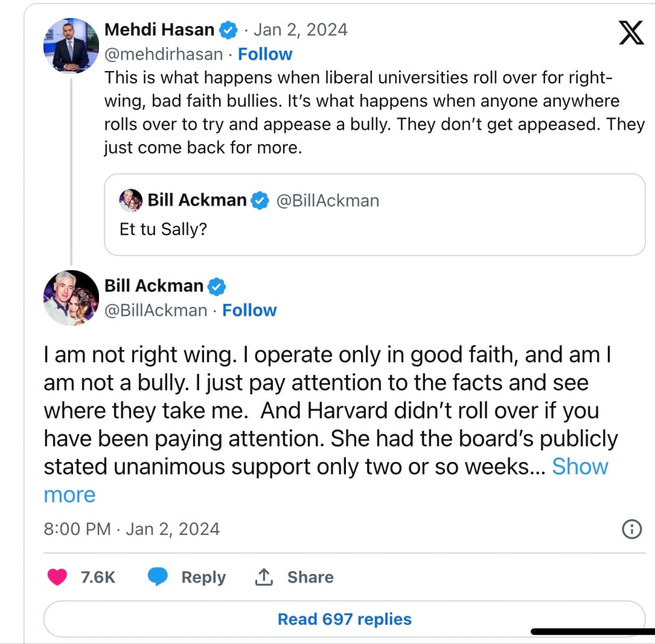This screenshot has height=644, width=655.
Task: Open Mehdi Hasan's profile picture
Action: coord(71,46)
